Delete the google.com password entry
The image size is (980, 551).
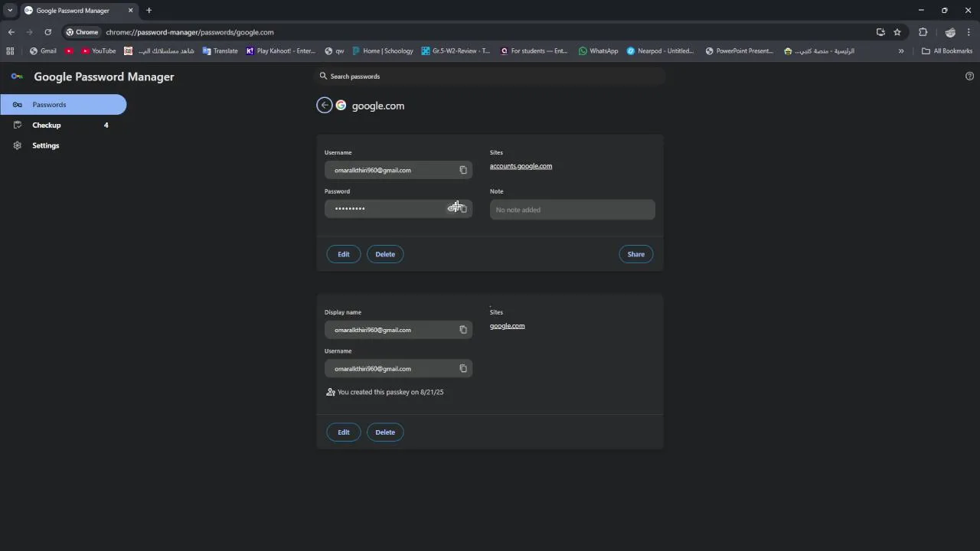click(x=385, y=254)
